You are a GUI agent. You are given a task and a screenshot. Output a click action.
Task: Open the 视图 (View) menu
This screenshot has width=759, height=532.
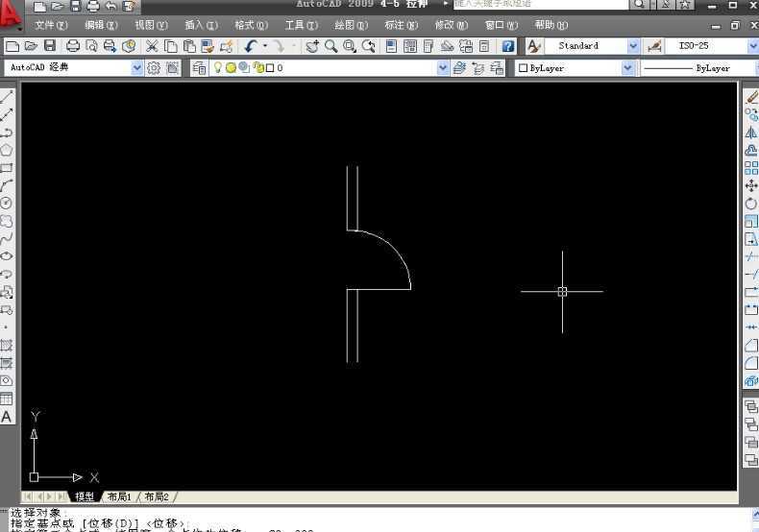click(151, 25)
